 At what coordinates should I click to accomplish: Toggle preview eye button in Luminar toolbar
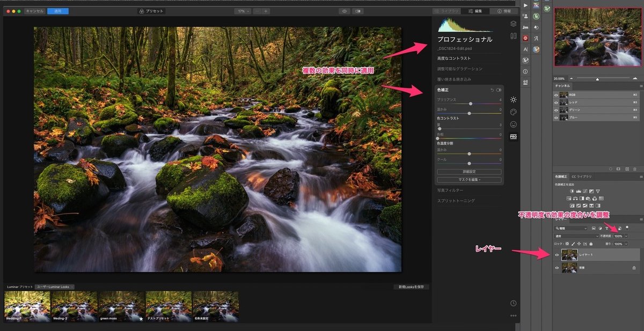(344, 11)
